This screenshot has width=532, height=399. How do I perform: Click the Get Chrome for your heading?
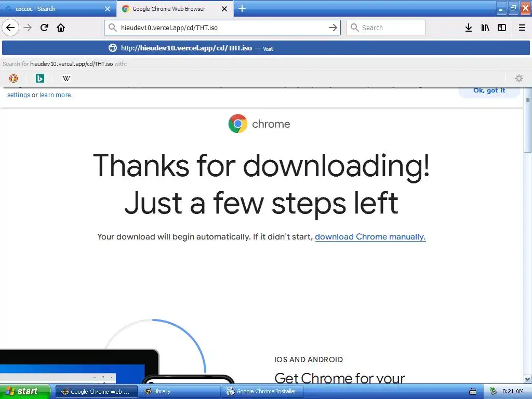[x=340, y=378]
